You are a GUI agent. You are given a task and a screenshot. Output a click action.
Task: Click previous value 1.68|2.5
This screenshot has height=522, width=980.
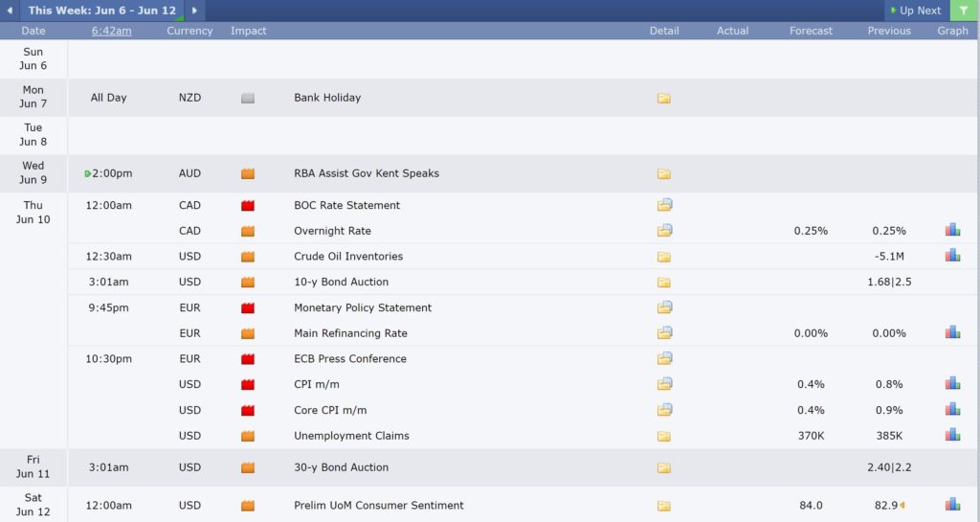889,282
